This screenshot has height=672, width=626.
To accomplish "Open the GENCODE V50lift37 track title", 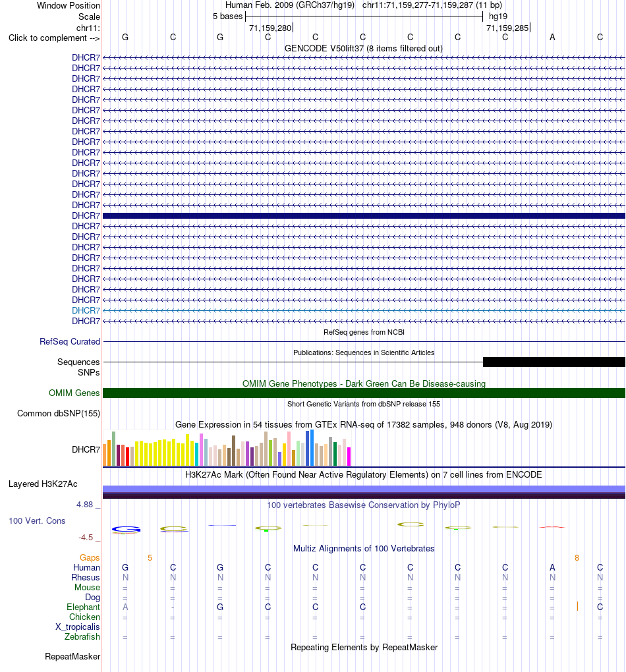I will [x=364, y=49].
